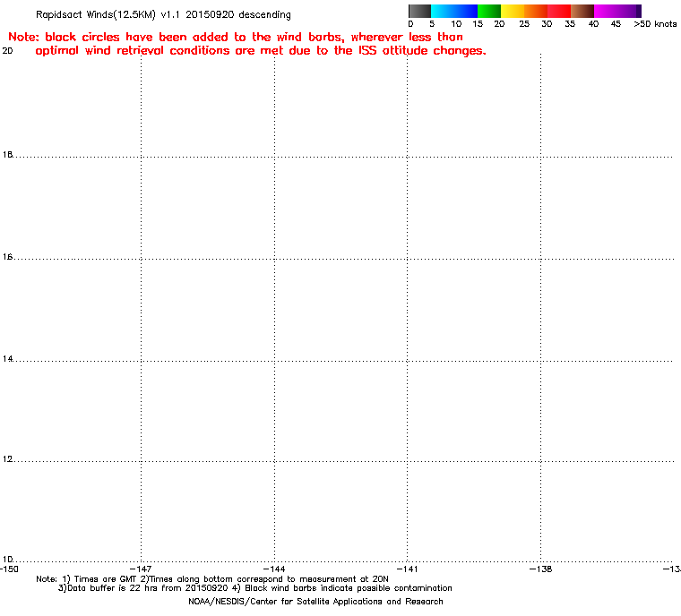
Task: Click the orange 25-30 knots color band
Action: 536,11
